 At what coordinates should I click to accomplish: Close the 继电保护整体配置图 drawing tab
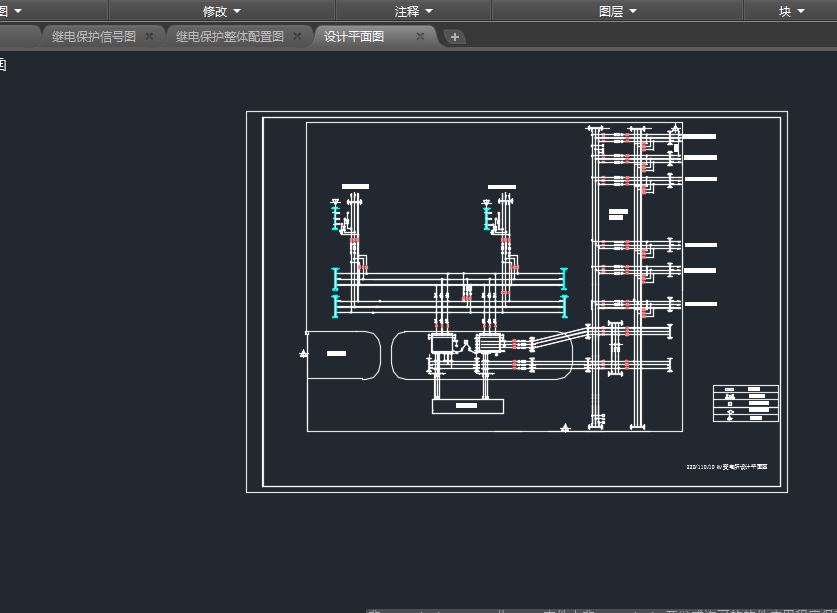point(297,36)
